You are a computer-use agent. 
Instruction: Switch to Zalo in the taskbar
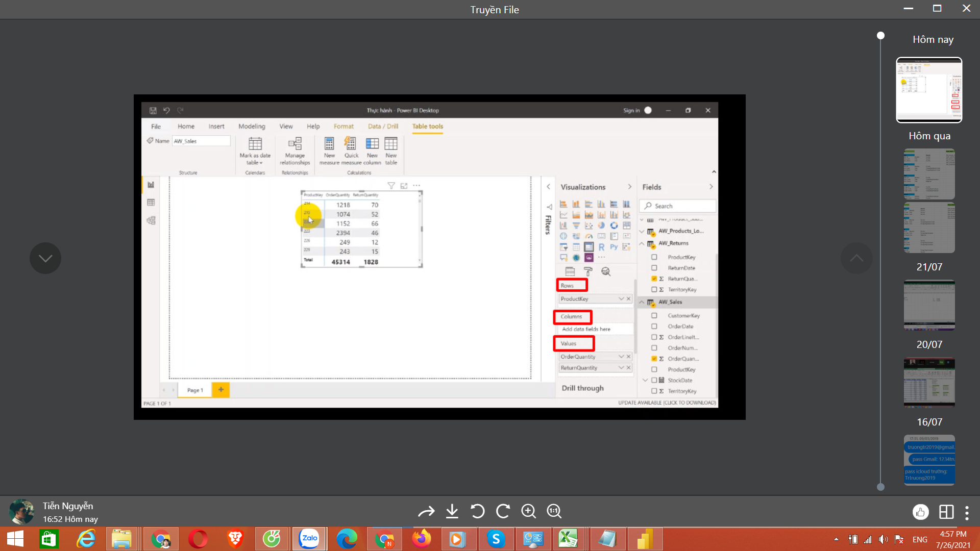coord(309,539)
